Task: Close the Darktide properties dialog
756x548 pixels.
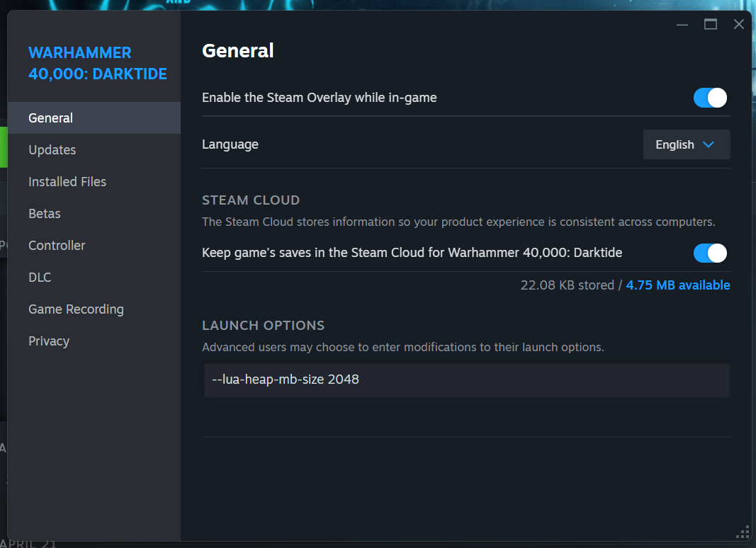Action: tap(739, 25)
